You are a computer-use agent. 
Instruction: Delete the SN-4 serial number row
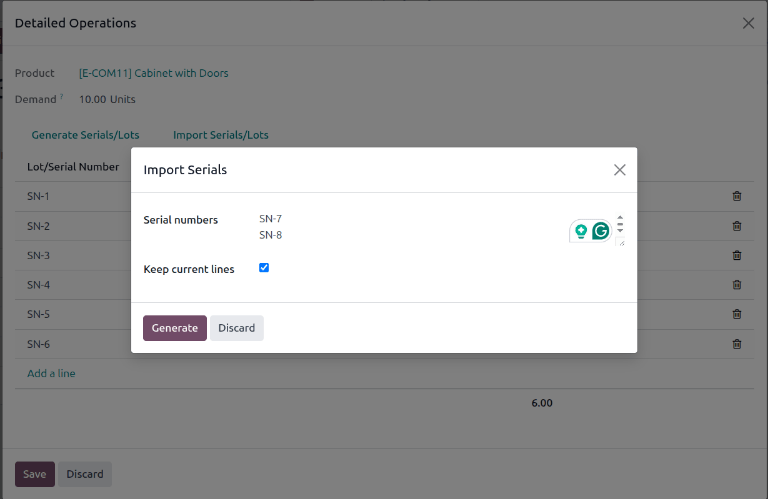tap(737, 285)
